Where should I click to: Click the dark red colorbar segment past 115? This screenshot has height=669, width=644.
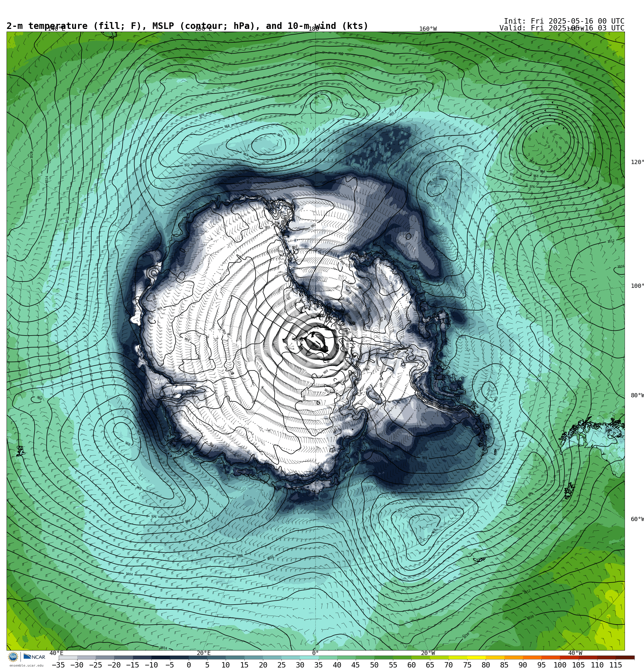point(625,657)
